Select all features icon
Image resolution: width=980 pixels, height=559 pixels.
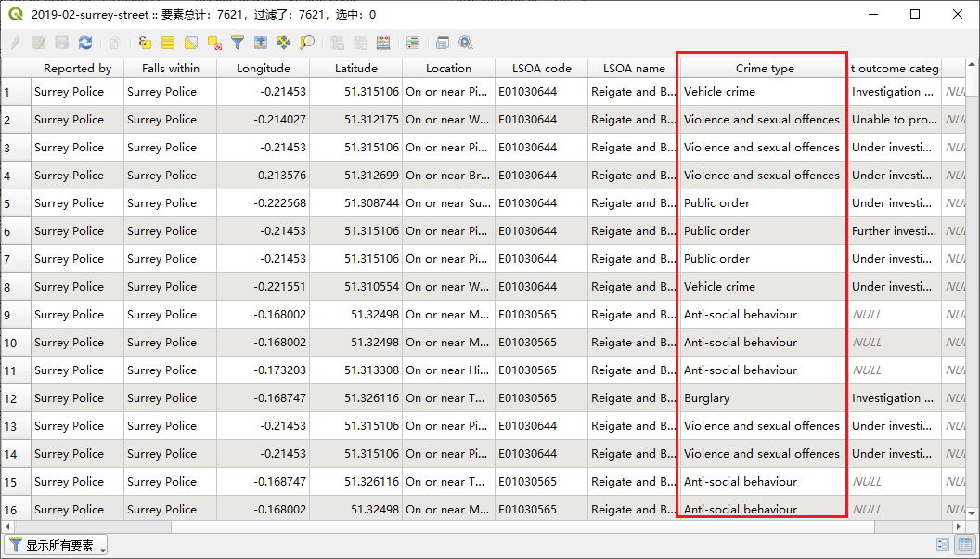168,43
